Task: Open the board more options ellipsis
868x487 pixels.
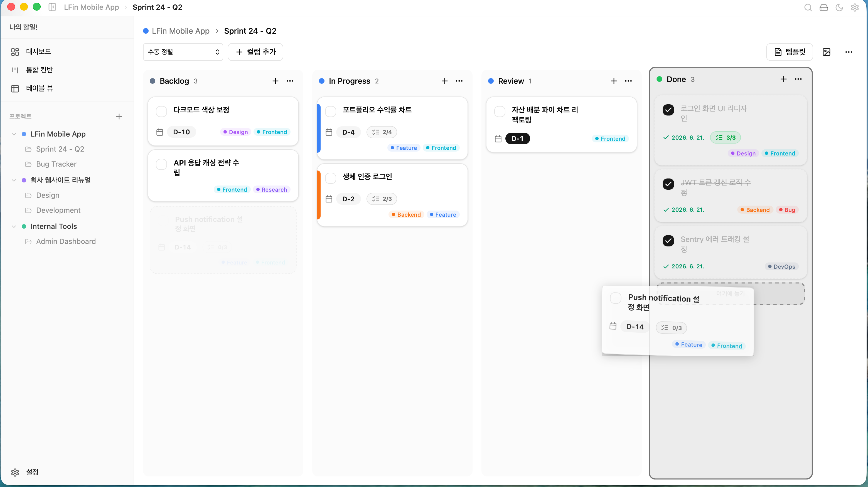Action: 849,52
